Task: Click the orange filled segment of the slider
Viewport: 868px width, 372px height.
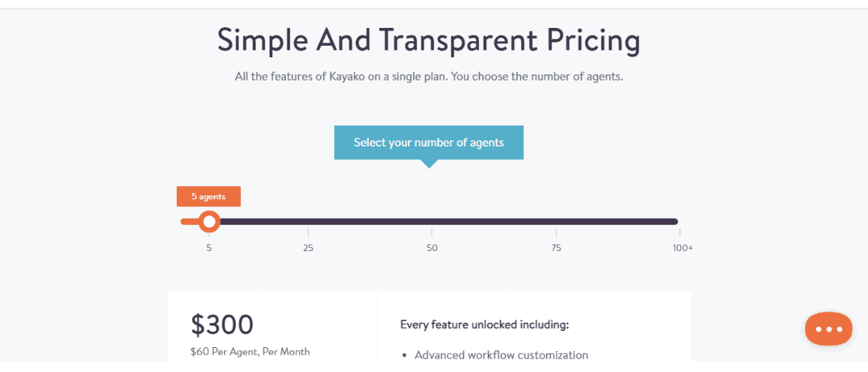Action: [189, 222]
